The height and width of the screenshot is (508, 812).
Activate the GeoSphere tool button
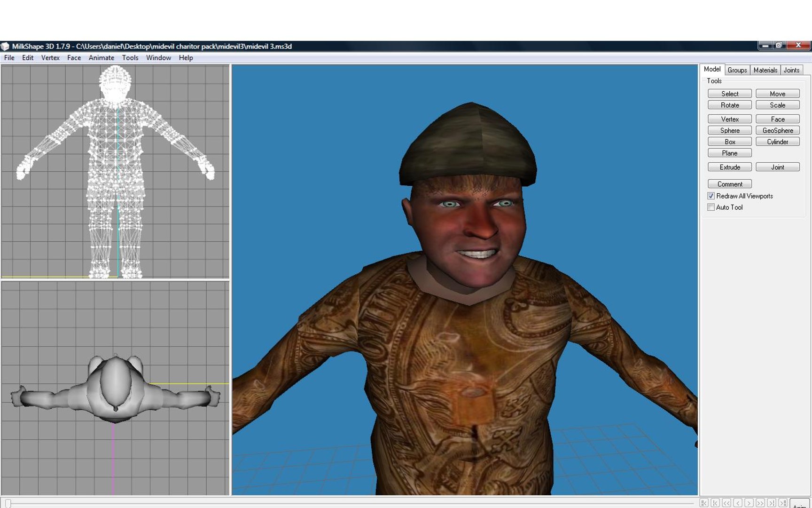click(x=778, y=130)
